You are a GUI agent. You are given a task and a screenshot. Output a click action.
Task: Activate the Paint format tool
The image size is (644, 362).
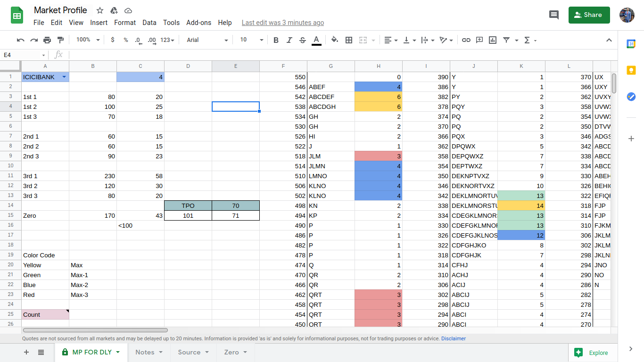tap(60, 40)
